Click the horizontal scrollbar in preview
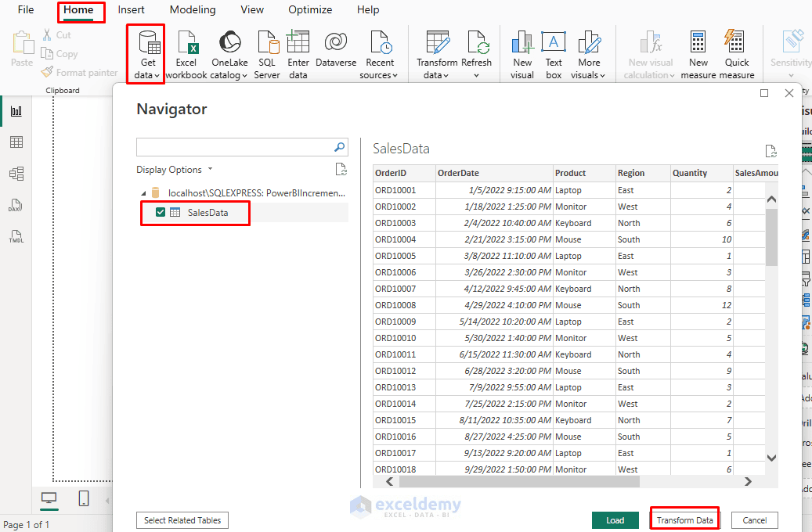The image size is (812, 532). point(519,481)
